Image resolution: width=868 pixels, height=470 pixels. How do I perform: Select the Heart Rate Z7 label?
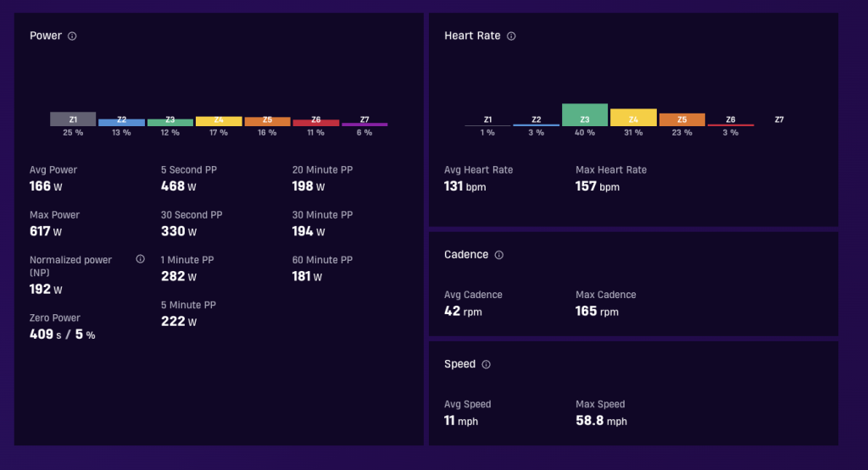point(780,119)
